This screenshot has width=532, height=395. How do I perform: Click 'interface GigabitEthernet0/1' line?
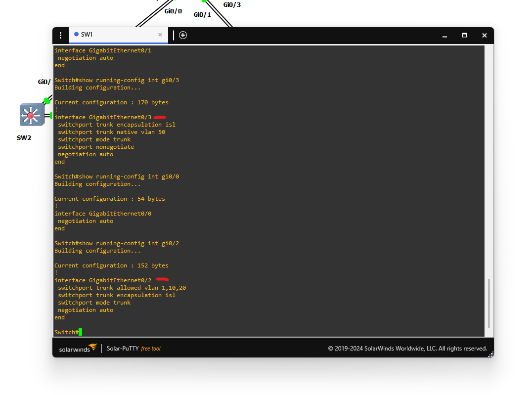pyautogui.click(x=103, y=50)
